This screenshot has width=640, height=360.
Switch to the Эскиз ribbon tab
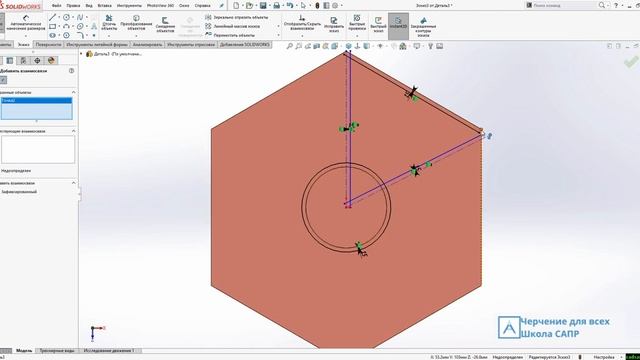click(x=24, y=44)
